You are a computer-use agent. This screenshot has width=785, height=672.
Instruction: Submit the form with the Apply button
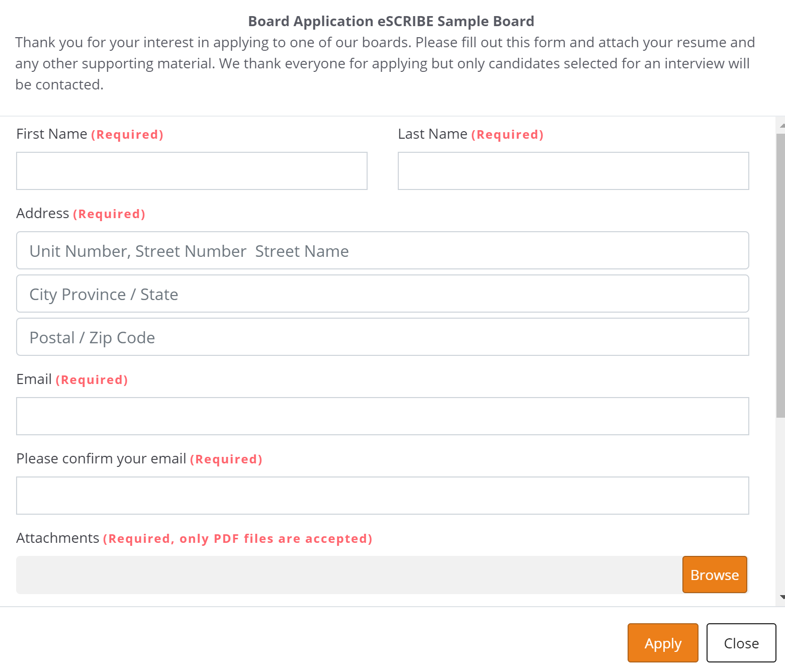point(663,643)
